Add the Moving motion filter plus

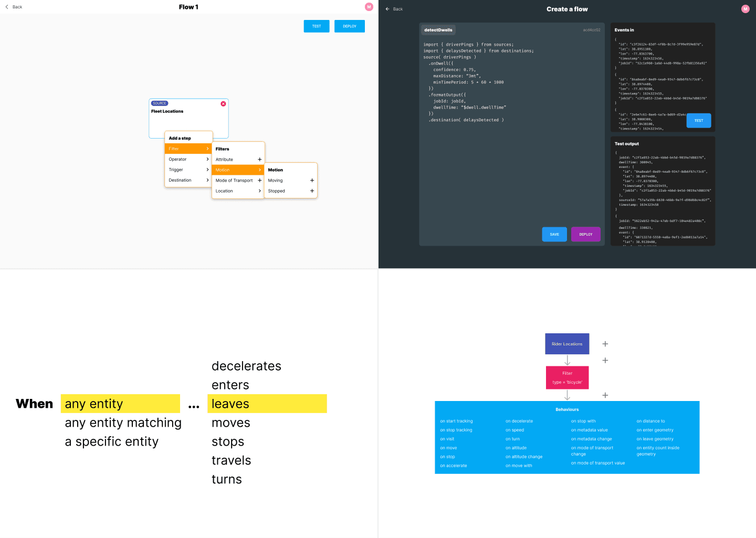click(312, 181)
